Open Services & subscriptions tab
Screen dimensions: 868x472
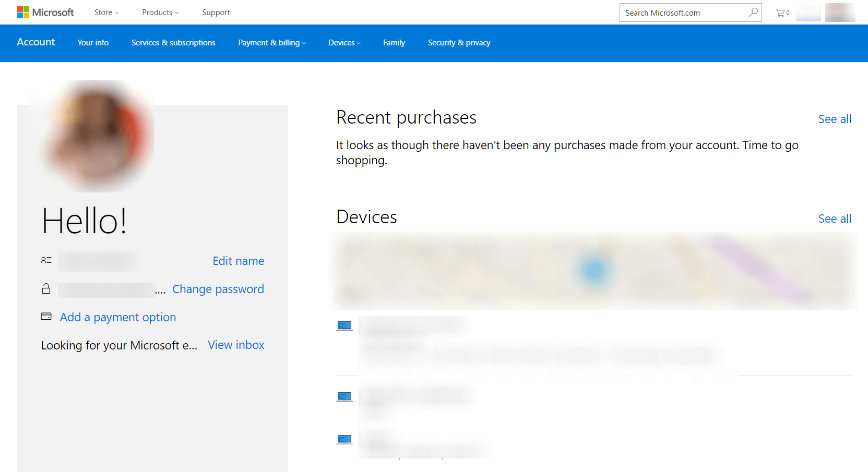(173, 43)
